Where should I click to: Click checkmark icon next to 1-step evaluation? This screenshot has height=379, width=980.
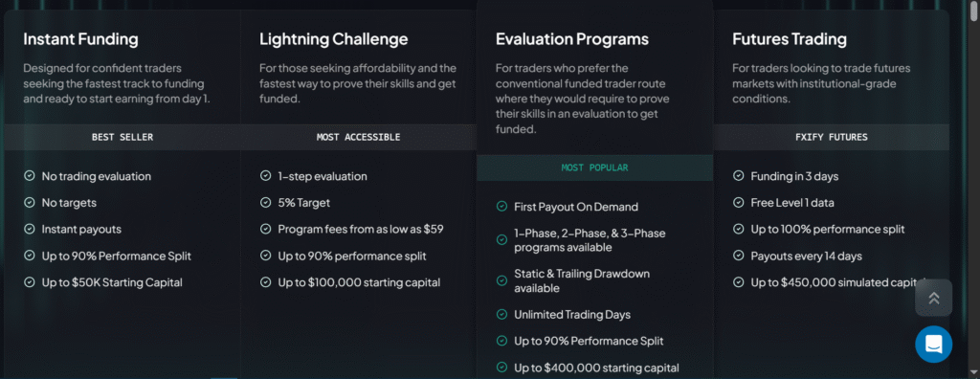pyautogui.click(x=265, y=176)
